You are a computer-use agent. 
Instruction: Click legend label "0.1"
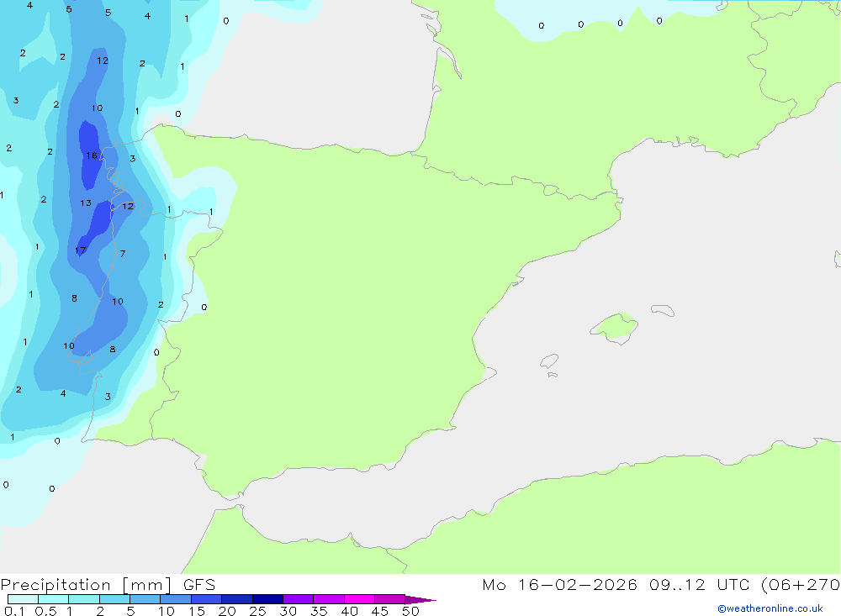[14, 611]
